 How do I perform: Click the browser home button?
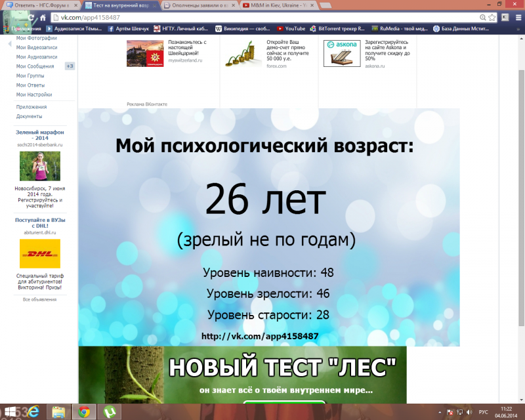point(43,18)
